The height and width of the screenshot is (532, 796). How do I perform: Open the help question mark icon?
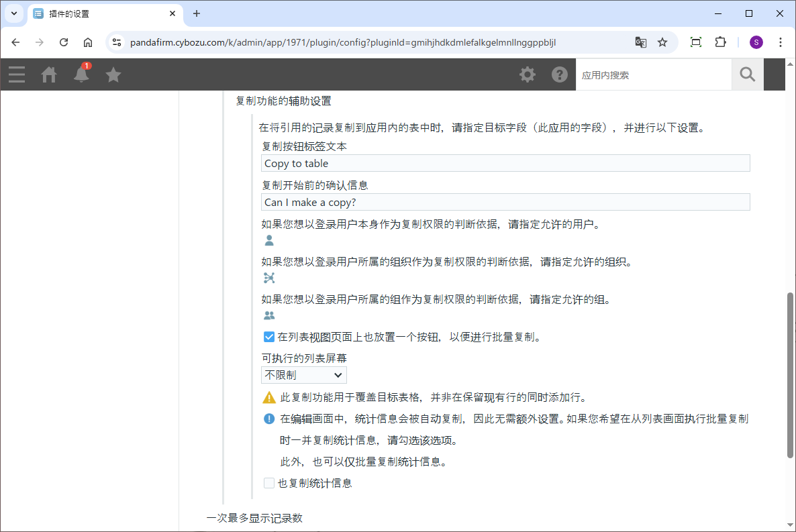pyautogui.click(x=560, y=74)
